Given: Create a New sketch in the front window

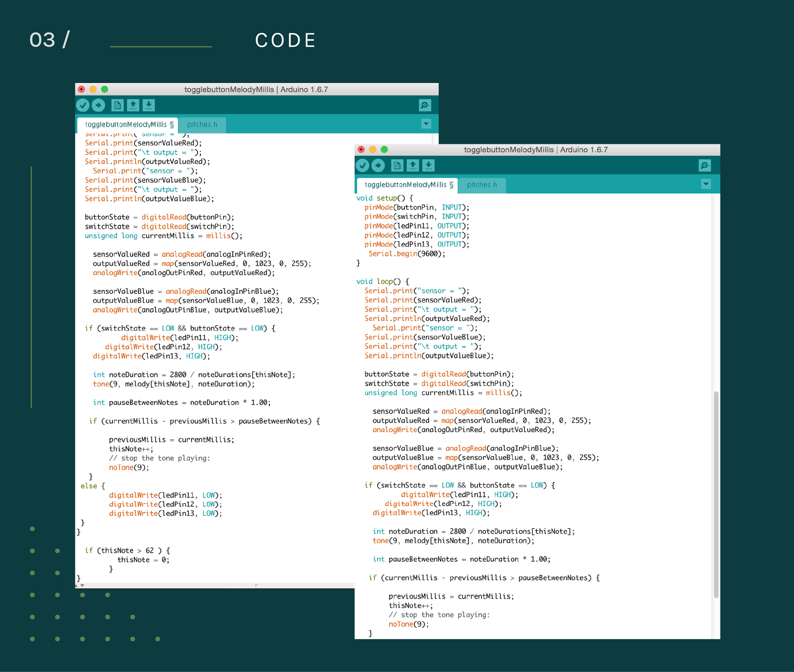Looking at the screenshot, I should pyautogui.click(x=397, y=165).
